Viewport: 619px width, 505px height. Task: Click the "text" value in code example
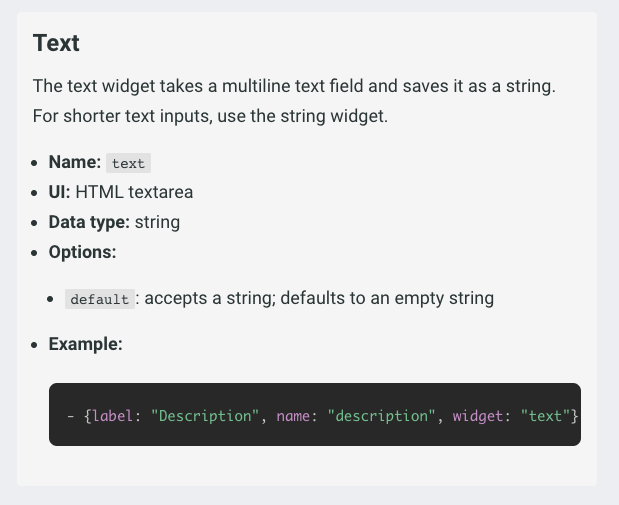click(545, 414)
